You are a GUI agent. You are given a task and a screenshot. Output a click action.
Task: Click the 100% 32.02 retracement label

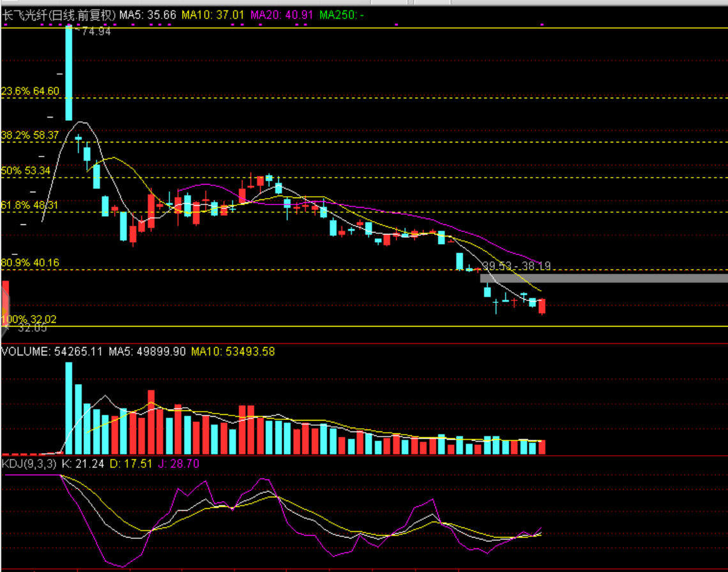(29, 319)
